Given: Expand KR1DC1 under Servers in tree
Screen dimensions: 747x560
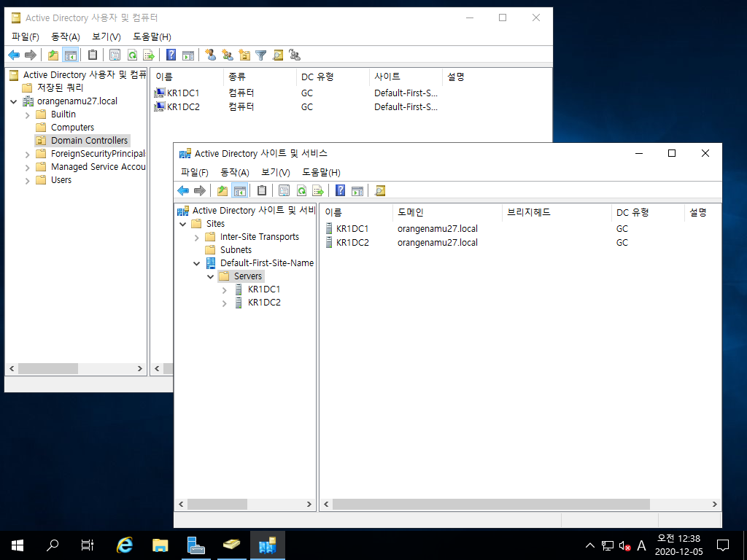Looking at the screenshot, I should click(225, 290).
